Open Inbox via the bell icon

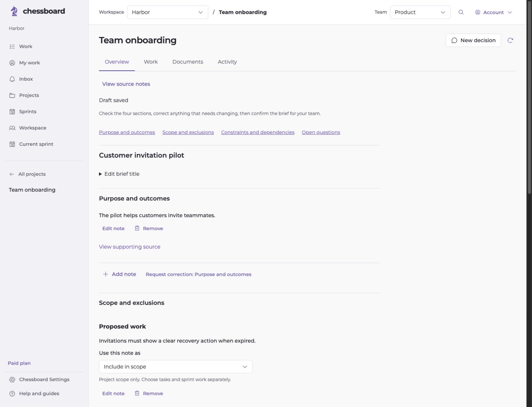point(12,79)
